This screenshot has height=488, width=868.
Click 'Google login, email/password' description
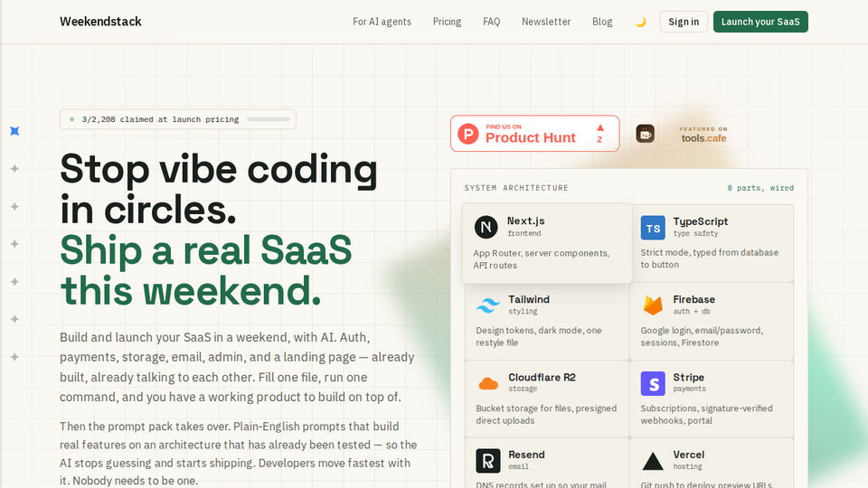click(702, 336)
